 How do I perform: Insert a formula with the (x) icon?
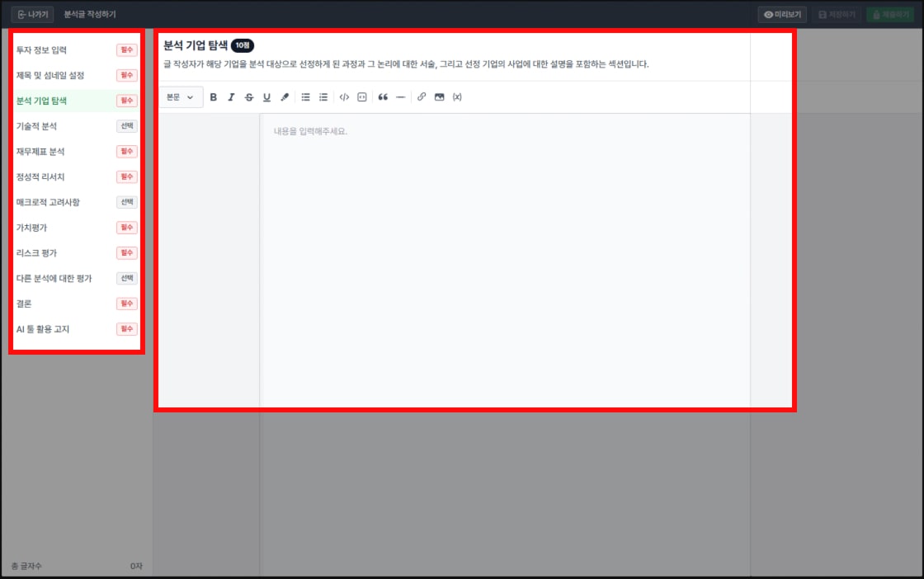click(457, 97)
